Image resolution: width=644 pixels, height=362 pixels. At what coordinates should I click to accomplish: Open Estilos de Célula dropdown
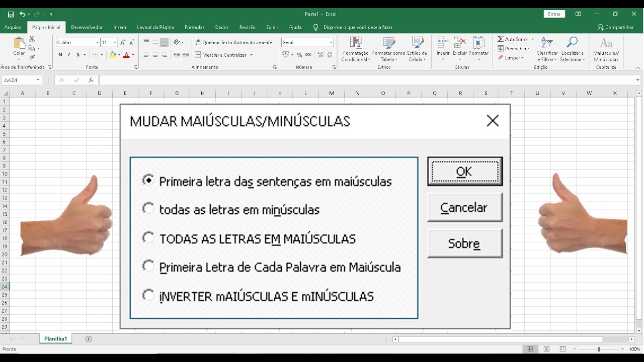click(x=417, y=49)
